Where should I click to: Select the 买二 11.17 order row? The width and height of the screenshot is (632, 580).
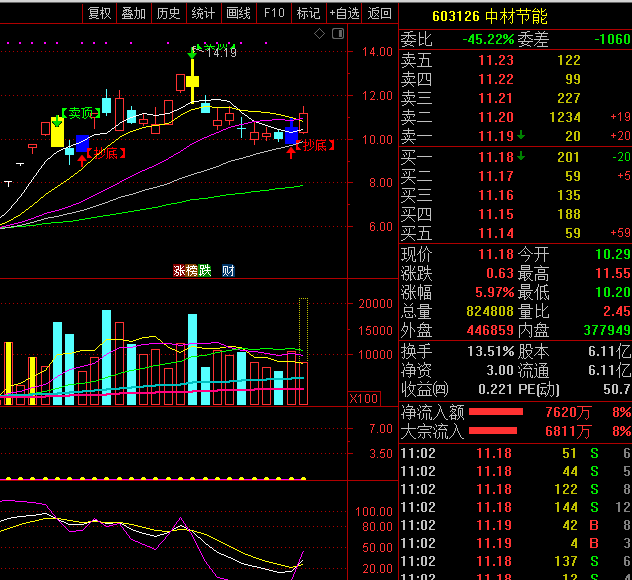pyautogui.click(x=516, y=176)
